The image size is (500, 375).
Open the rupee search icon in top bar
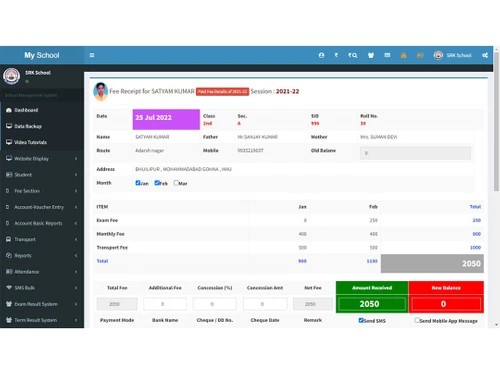(353, 55)
